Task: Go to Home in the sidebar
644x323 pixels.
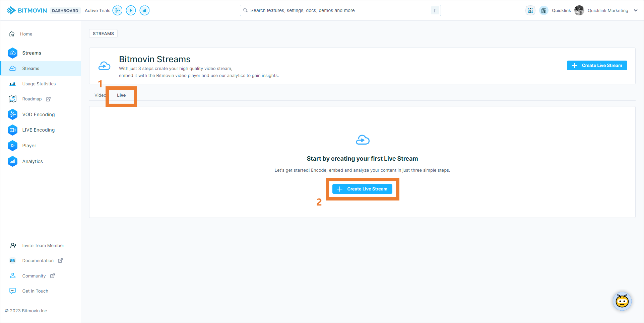Action: (26, 34)
